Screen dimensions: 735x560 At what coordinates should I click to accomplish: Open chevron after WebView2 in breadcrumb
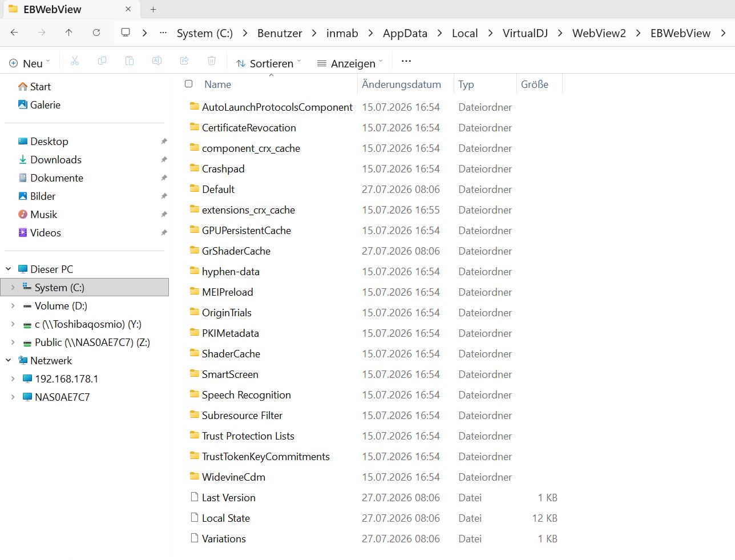(639, 33)
